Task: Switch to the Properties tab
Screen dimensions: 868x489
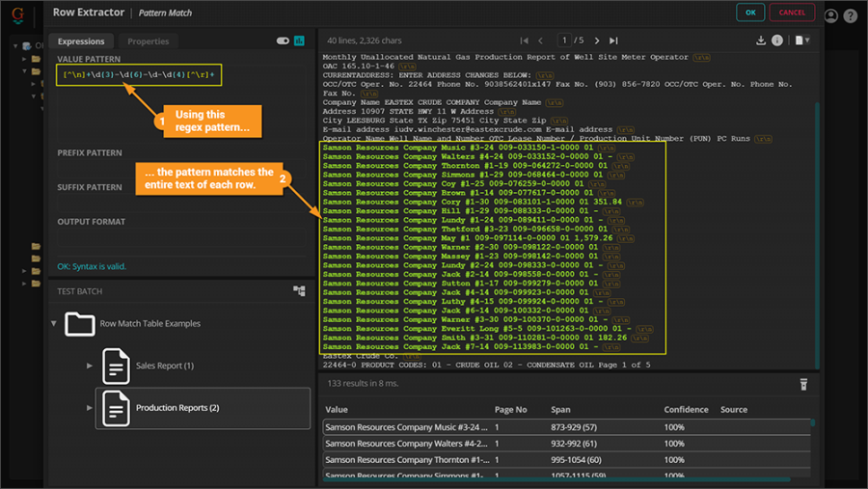Action: point(148,41)
